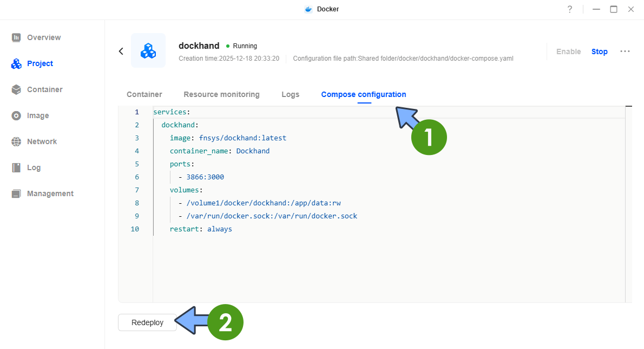Select the Project cubes icon in sidebar
Screen dimensions: 644x349
16,63
